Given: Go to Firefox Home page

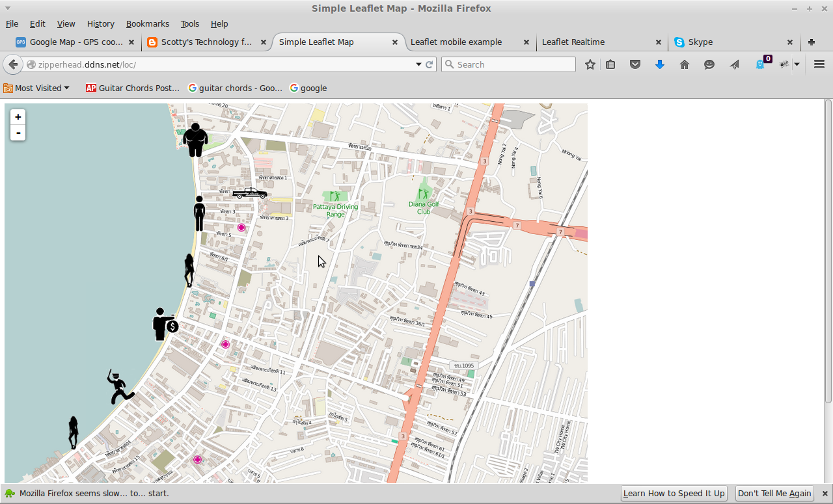Looking at the screenshot, I should (684, 64).
